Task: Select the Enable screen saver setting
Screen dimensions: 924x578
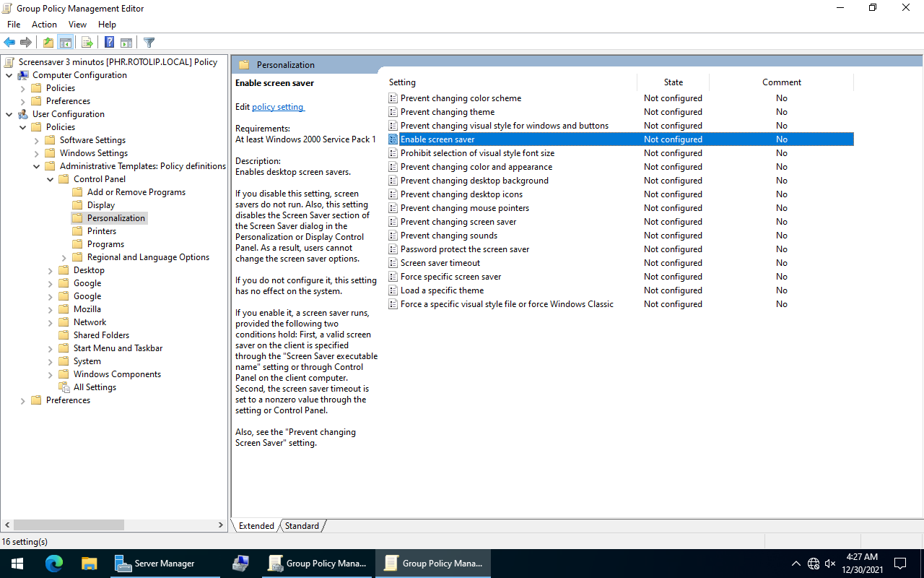Action: pos(437,139)
